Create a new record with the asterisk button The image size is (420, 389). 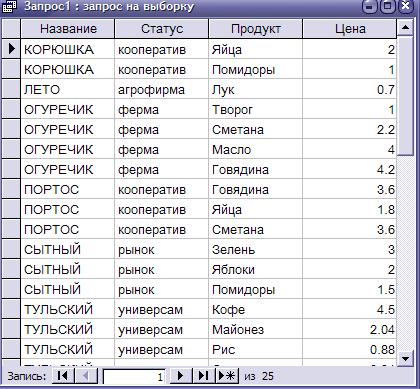click(227, 376)
